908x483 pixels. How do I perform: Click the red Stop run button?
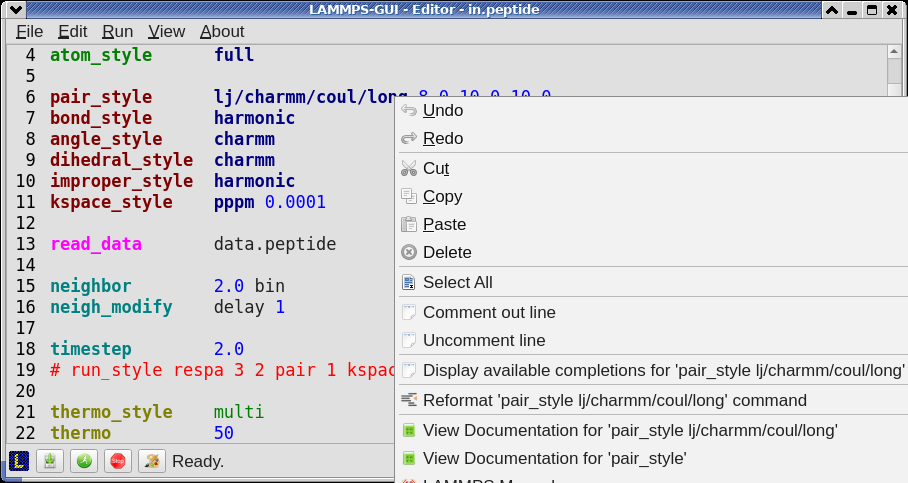coord(118,461)
